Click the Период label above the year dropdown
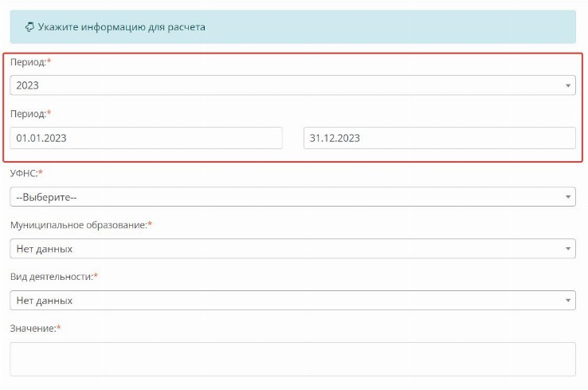588x390 pixels. point(28,62)
